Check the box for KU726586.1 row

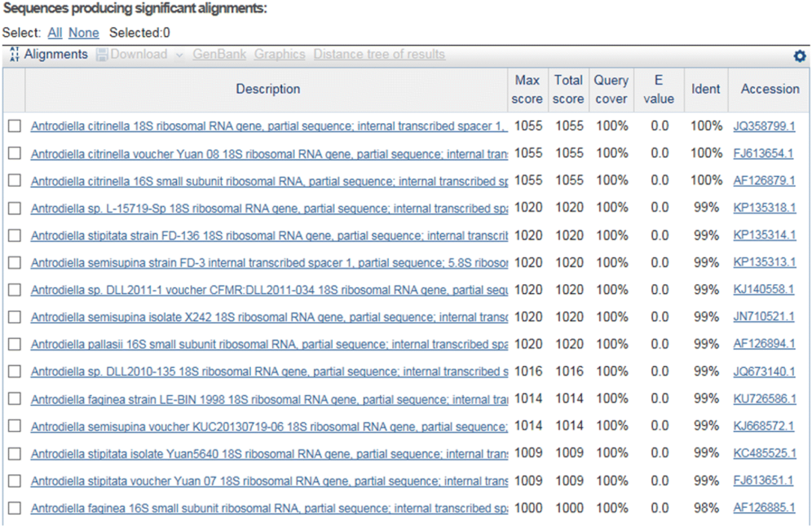click(14, 399)
